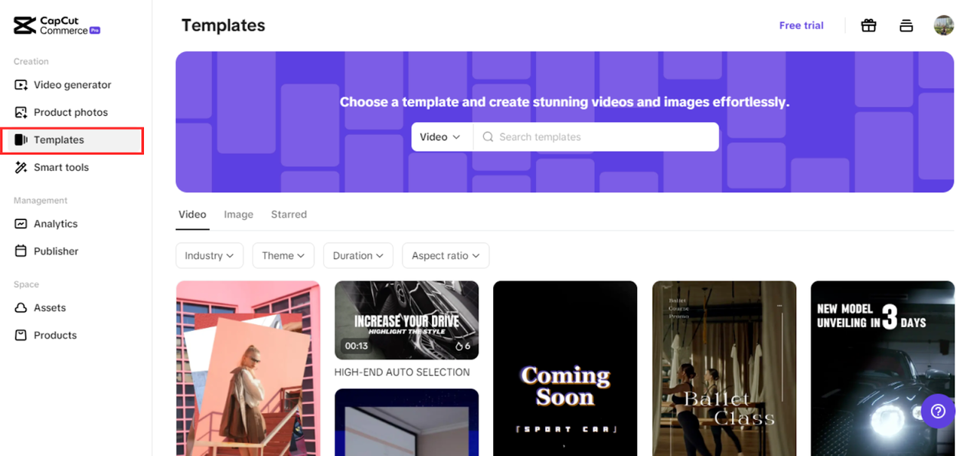Switch to the Video tab

(192, 215)
